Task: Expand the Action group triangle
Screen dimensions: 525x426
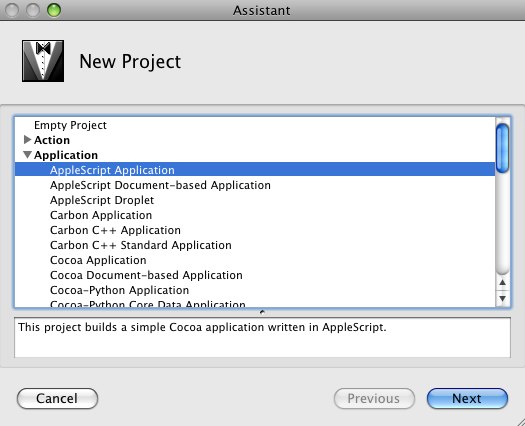Action: 27,140
